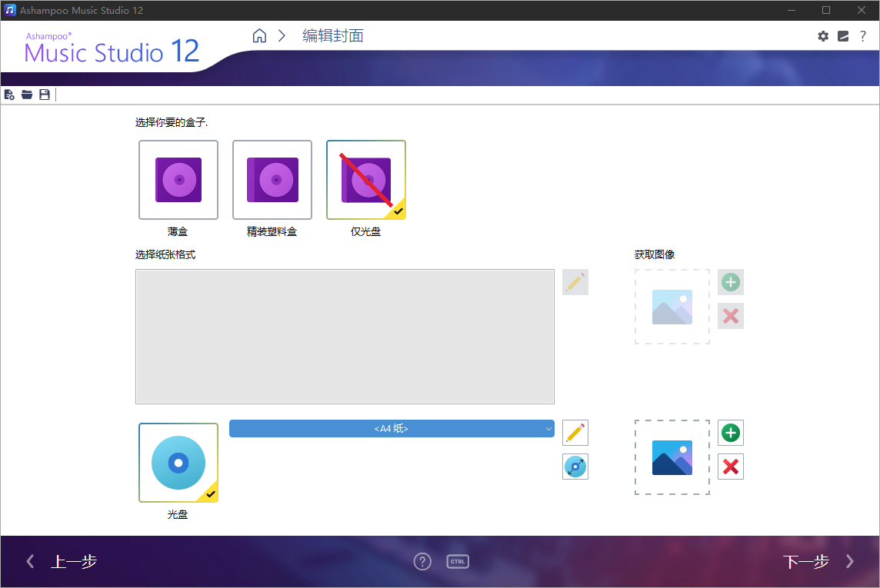
Task: Open disc diameter settings via disc icon
Action: click(x=575, y=467)
